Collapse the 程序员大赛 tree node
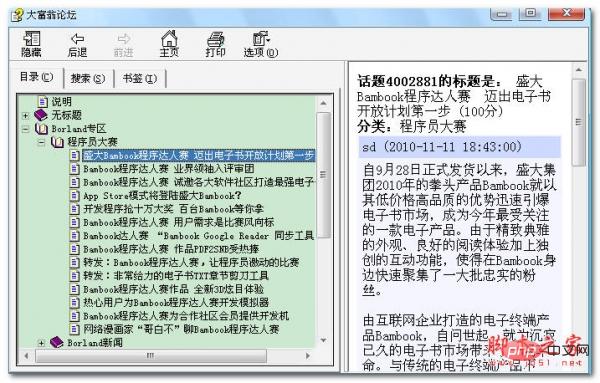600x383 pixels. 41,143
